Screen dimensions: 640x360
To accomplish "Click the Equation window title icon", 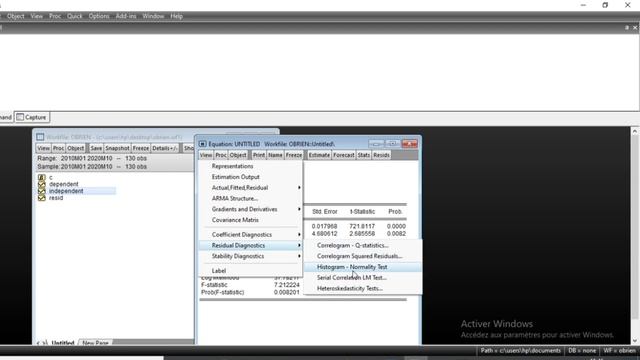I will pos(202,144).
